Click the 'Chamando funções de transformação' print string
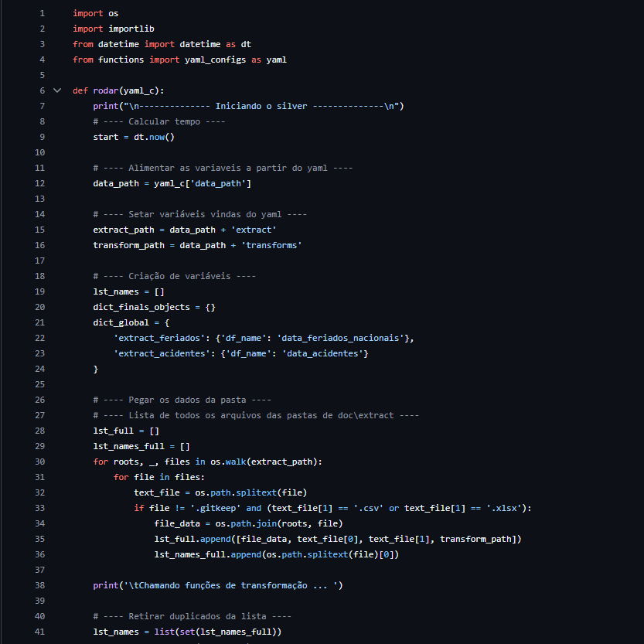 (x=228, y=585)
